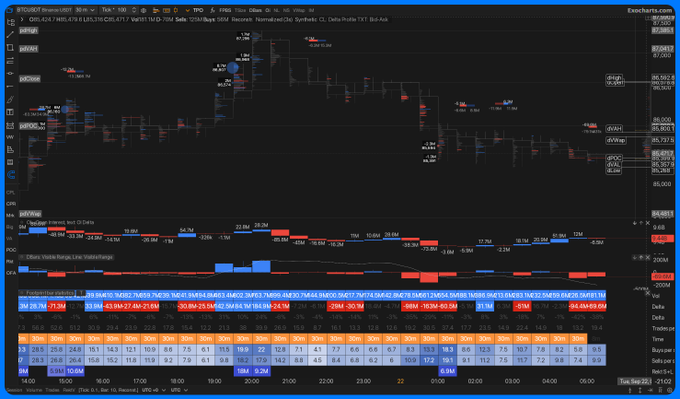The height and width of the screenshot is (399, 680).
Task: Open the 30 m timeframe dropdown
Action: point(85,10)
